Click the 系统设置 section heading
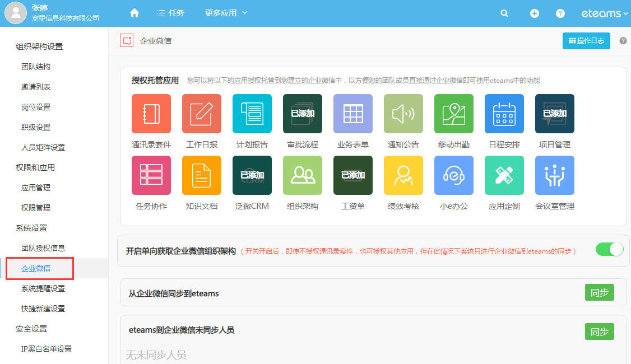 (31, 228)
